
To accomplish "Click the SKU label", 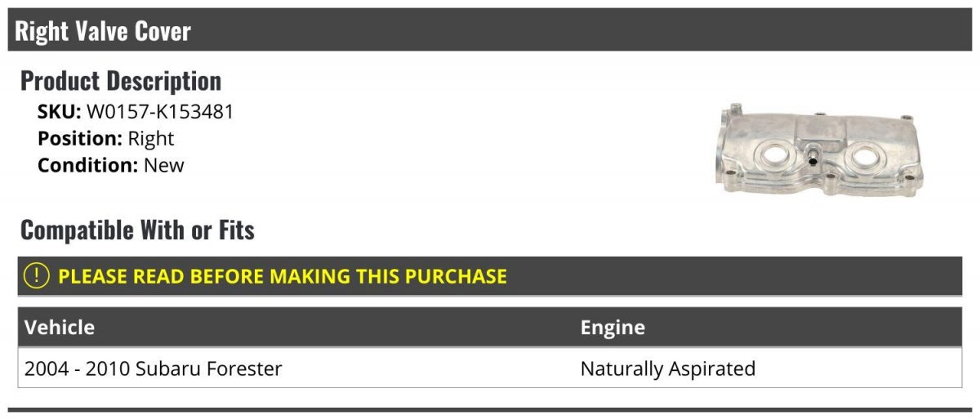I will pos(59,112).
